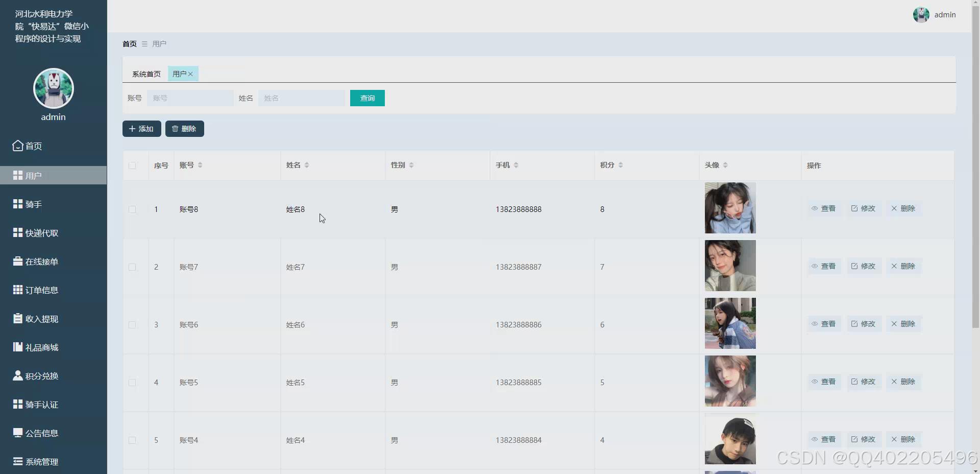Image resolution: width=980 pixels, height=474 pixels.
Task: Click 查看 for row 账号4
Action: [x=824, y=439]
